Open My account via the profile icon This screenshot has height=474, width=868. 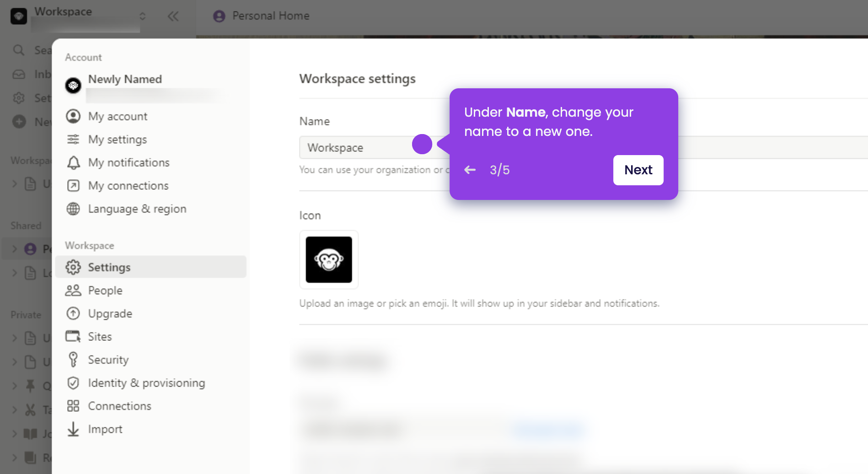click(x=73, y=116)
